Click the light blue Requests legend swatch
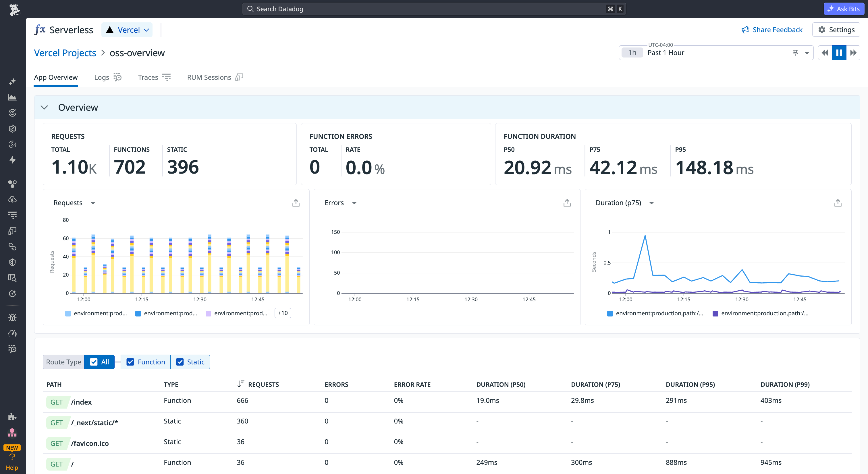The height and width of the screenshot is (474, 868). pos(68,313)
